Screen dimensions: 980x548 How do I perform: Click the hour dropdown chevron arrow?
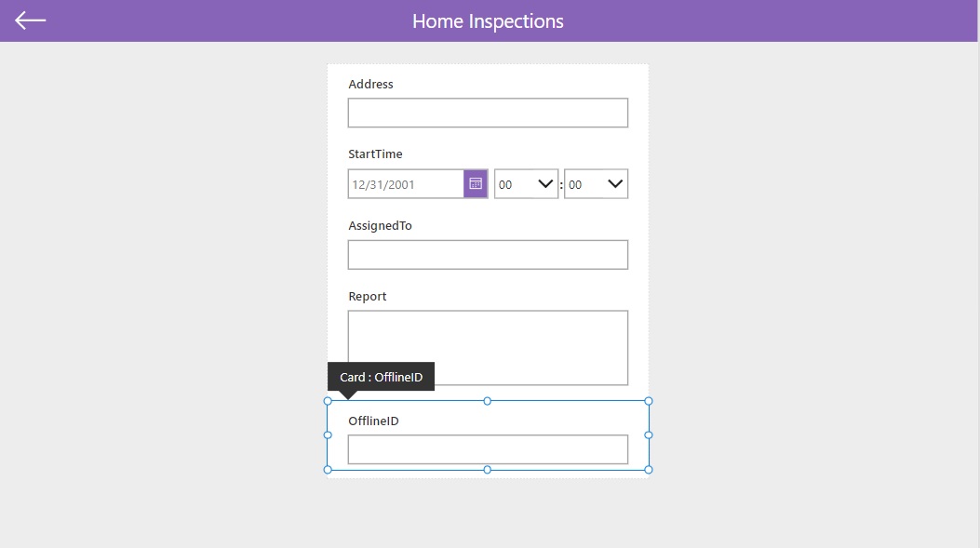click(545, 183)
